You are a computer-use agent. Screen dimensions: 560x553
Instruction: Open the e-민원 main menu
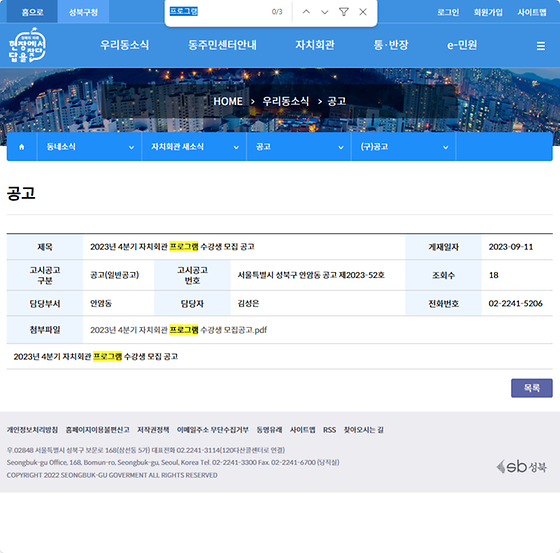click(x=462, y=45)
